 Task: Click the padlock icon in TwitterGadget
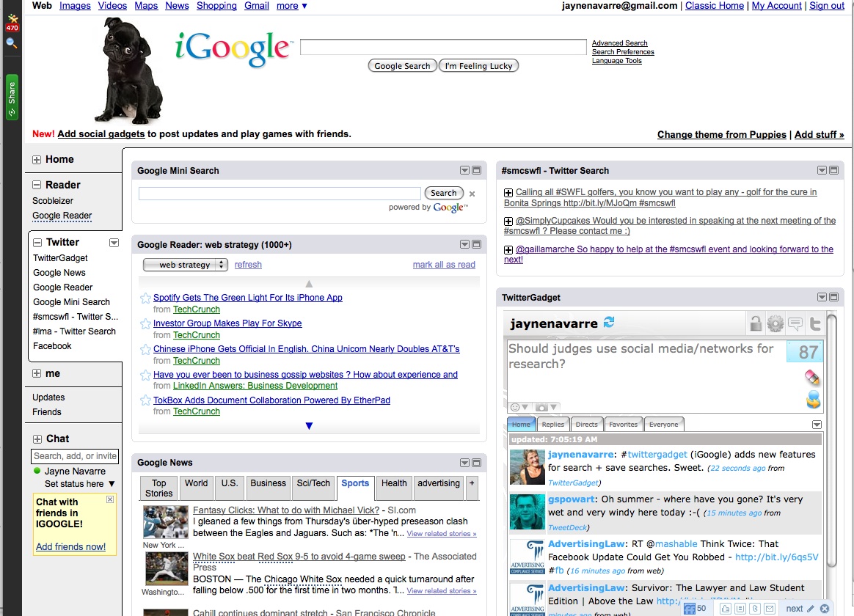756,323
